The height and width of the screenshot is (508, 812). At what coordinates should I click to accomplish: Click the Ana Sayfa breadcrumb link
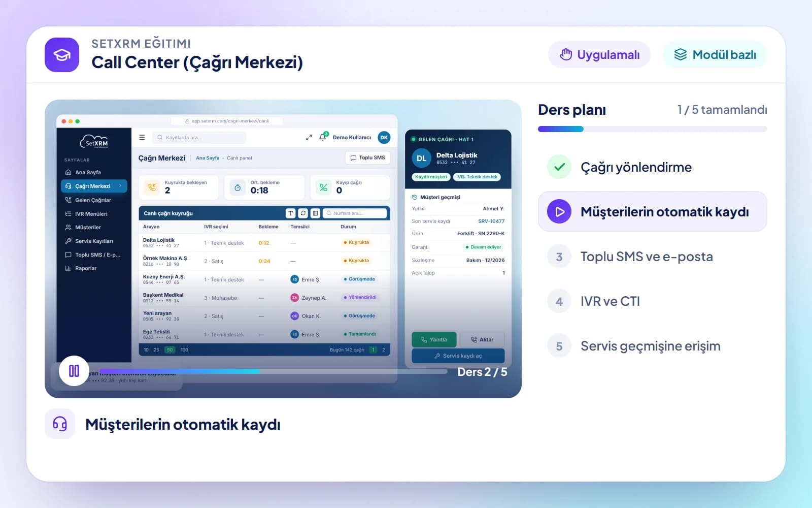point(208,158)
